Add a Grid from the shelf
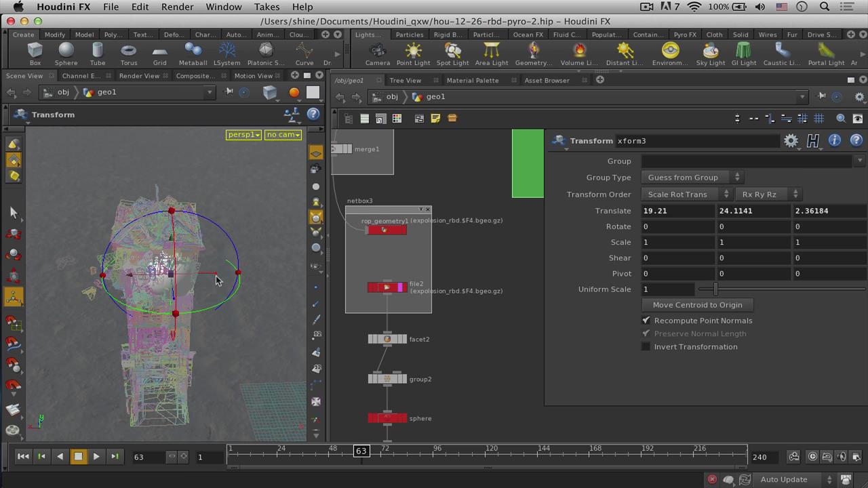 [x=160, y=54]
